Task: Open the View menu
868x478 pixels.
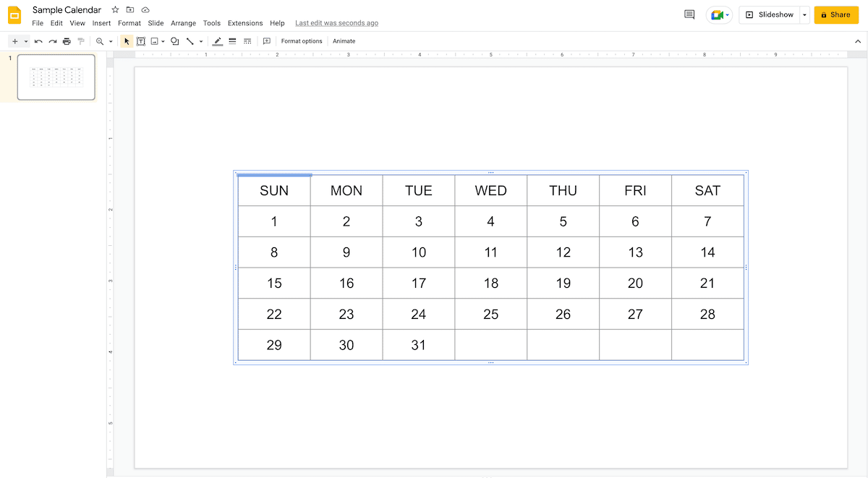Action: [77, 23]
